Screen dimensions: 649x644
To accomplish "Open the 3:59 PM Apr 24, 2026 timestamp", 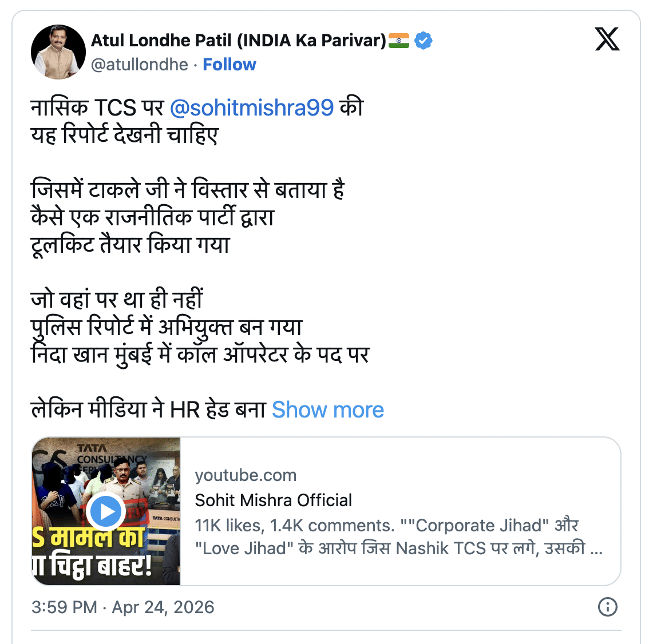I will point(123,607).
